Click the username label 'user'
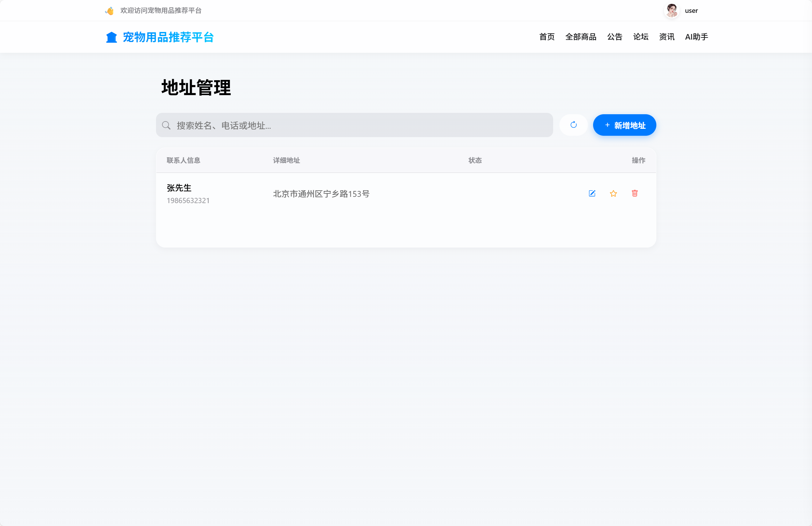 click(x=691, y=10)
